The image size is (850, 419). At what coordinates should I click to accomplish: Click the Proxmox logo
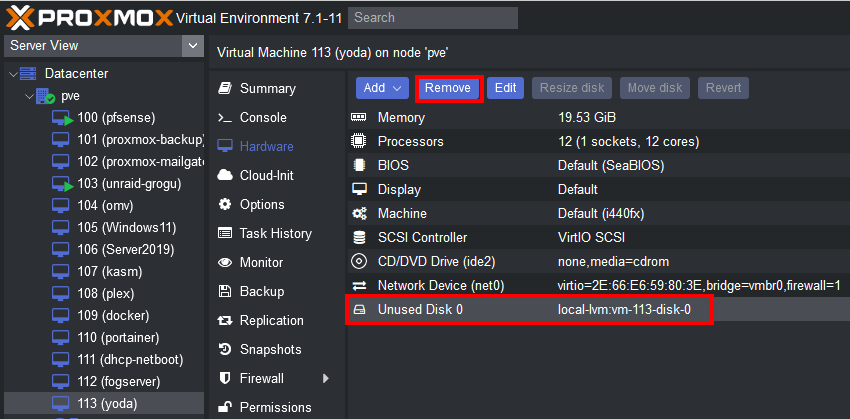tap(90, 17)
